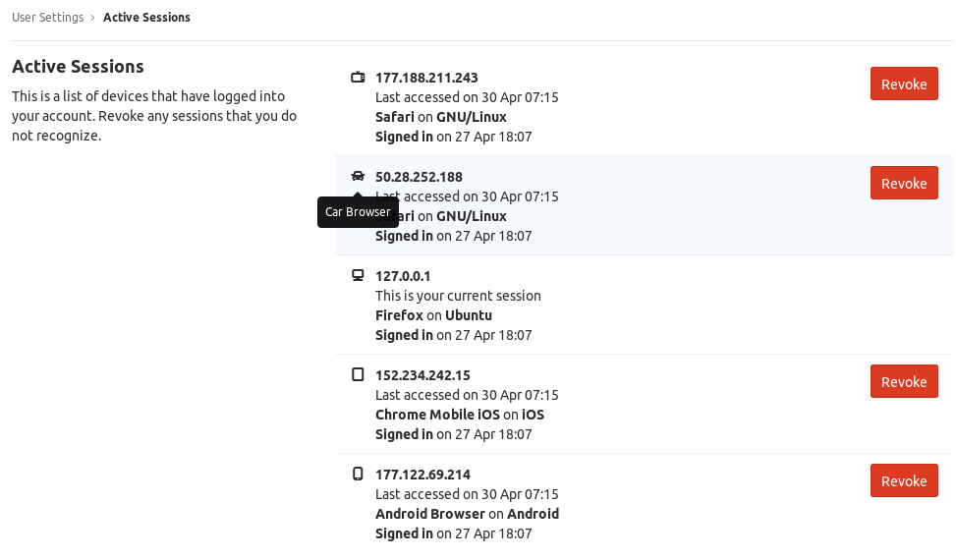Revoke the Chrome Mobile iOS session
The image size is (956, 560).
point(903,381)
